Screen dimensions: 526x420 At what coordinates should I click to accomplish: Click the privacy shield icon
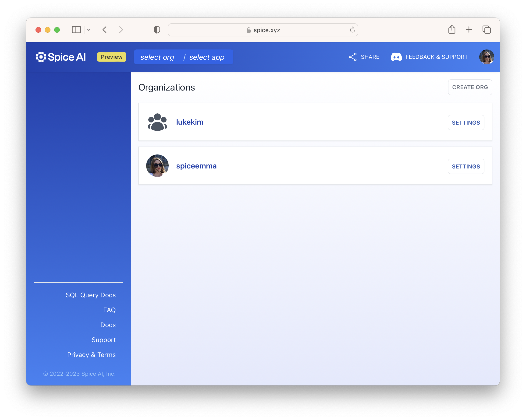pyautogui.click(x=157, y=30)
